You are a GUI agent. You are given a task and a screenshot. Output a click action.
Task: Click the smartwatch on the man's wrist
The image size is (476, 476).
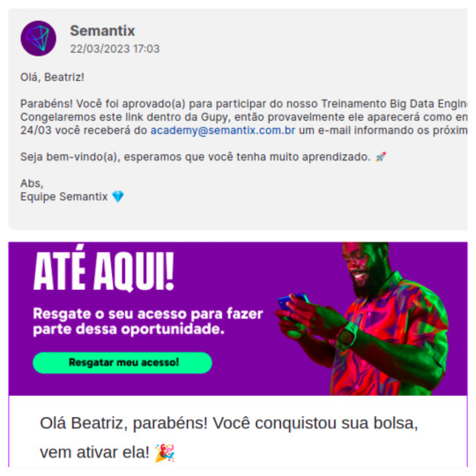[x=346, y=336]
